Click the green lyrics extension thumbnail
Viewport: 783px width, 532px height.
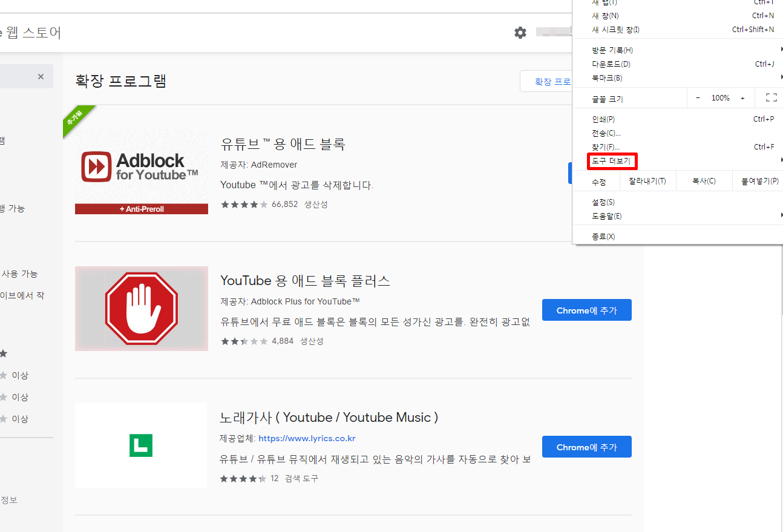pyautogui.click(x=141, y=445)
